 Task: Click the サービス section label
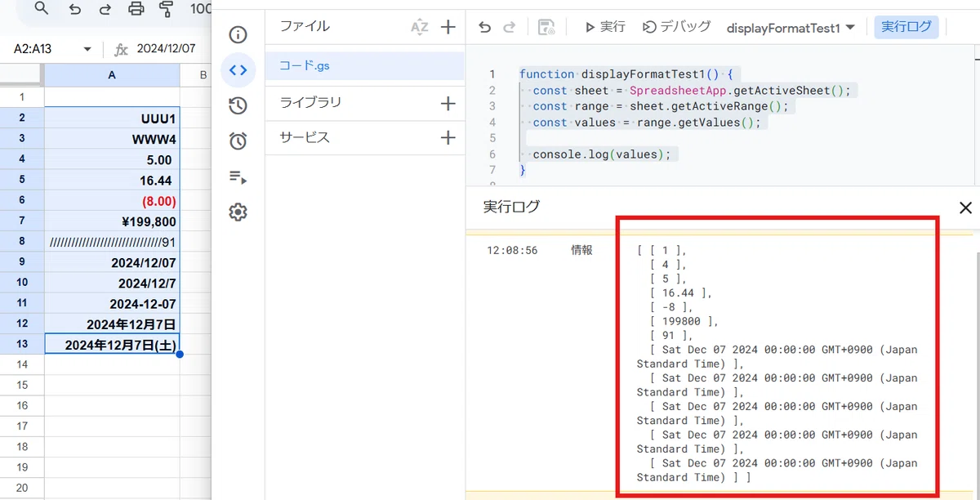pyautogui.click(x=305, y=137)
